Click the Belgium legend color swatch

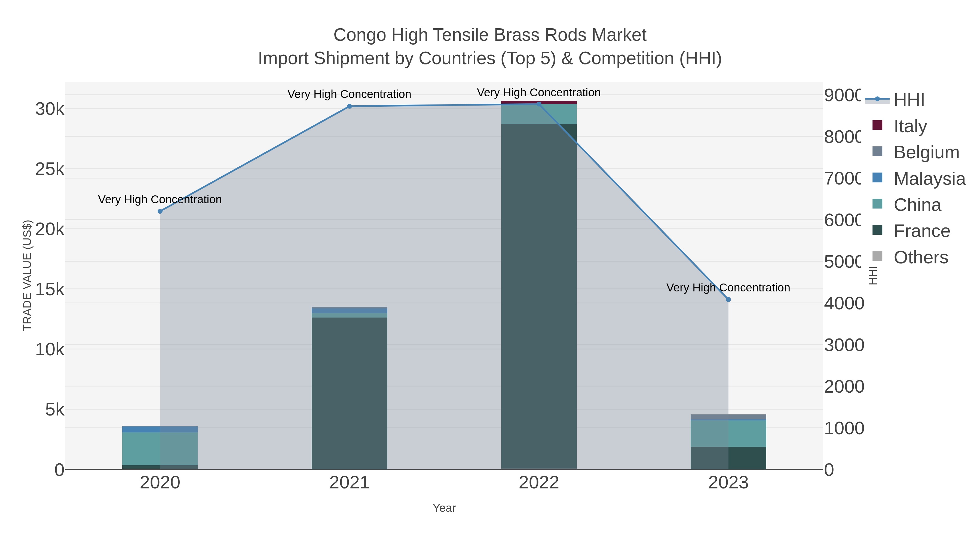877,151
